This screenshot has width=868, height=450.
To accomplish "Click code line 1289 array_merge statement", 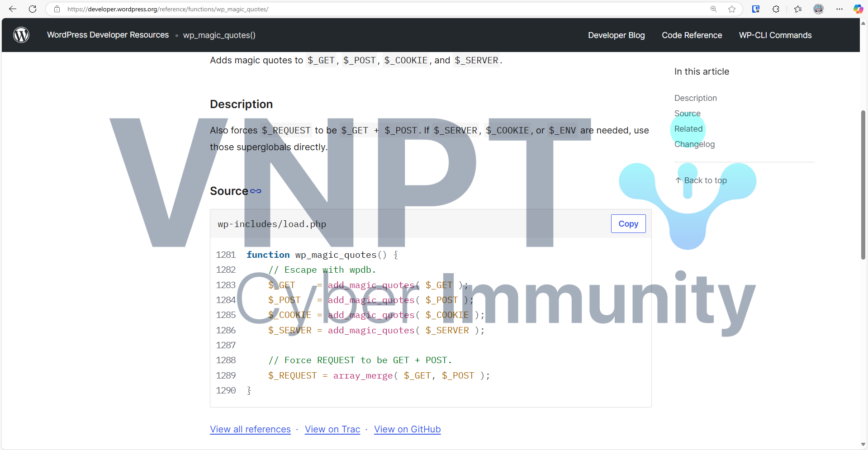I will [379, 375].
